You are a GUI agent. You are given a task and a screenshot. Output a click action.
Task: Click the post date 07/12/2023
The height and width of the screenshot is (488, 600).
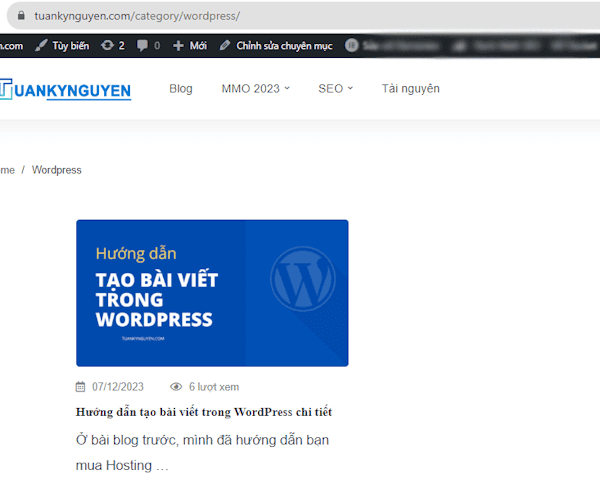pos(118,387)
